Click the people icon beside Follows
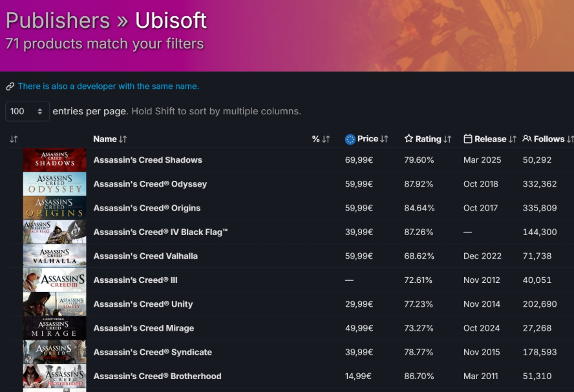 tap(527, 139)
